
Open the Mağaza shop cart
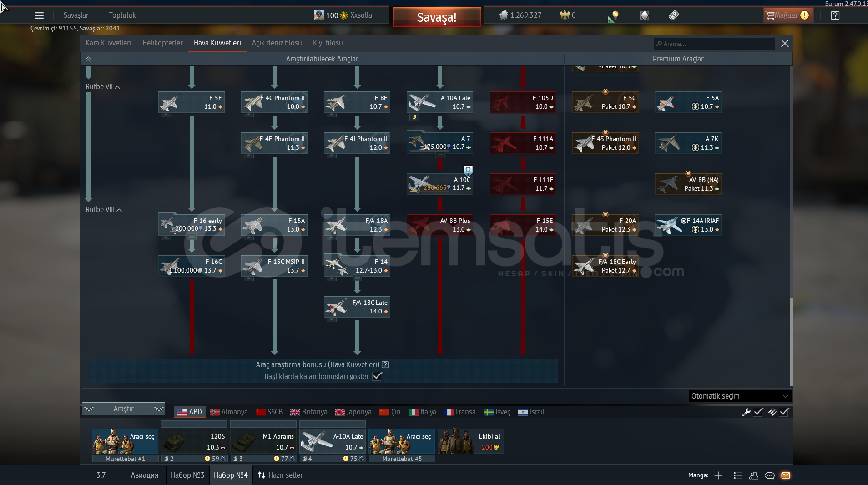[x=787, y=15]
